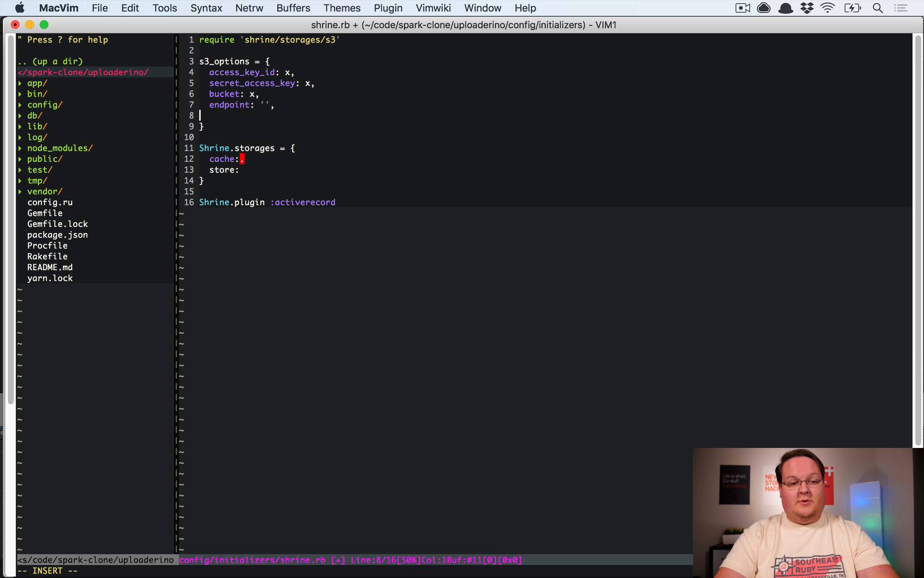This screenshot has width=924, height=578.
Task: Expand the app/ folder arrow
Action: point(20,83)
